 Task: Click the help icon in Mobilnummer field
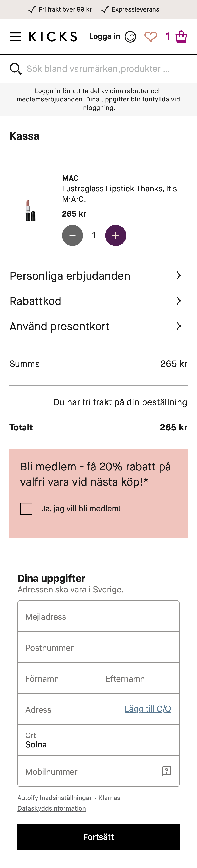(x=167, y=771)
